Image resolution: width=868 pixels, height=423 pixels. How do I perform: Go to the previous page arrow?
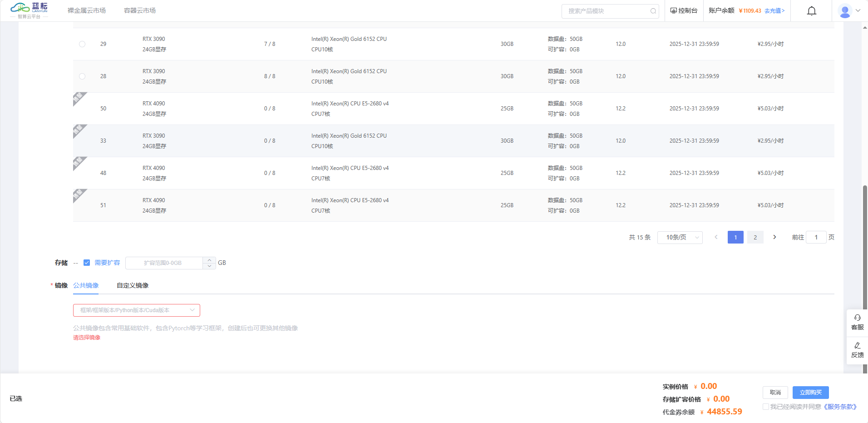click(716, 237)
